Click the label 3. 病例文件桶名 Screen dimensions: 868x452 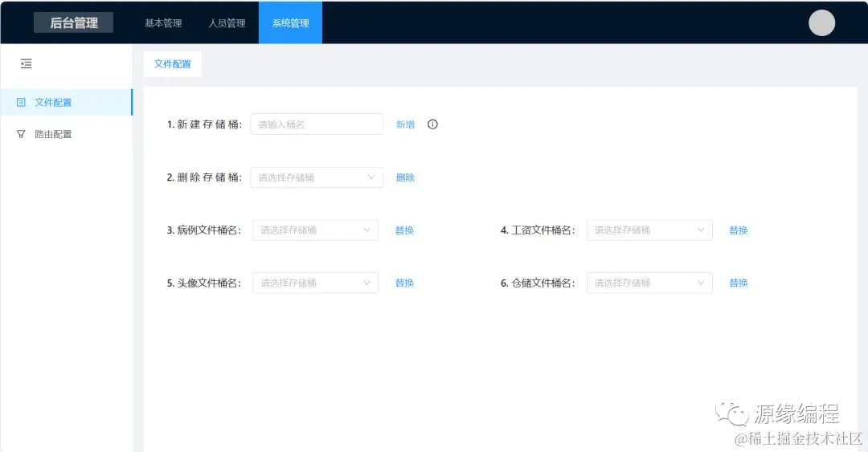click(203, 230)
